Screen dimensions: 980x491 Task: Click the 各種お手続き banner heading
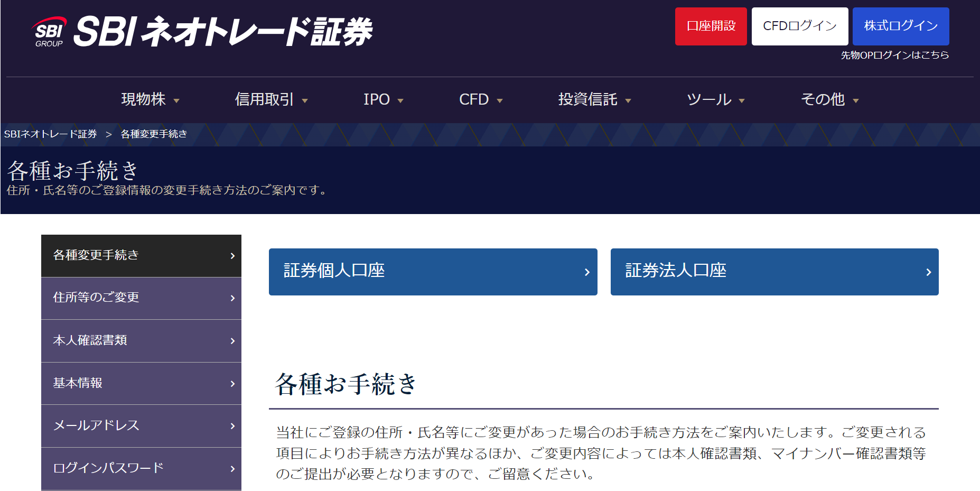coord(73,171)
